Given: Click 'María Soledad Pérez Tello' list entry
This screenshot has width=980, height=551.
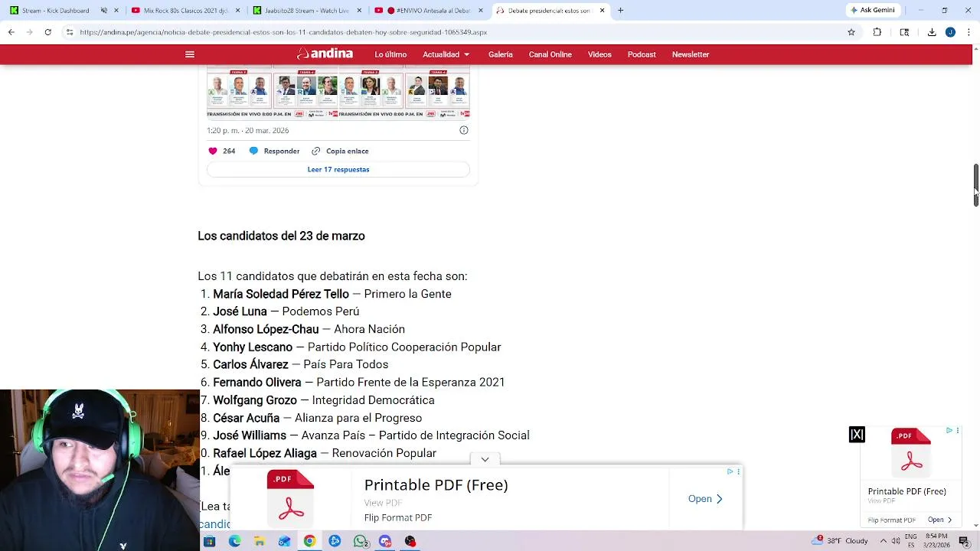Looking at the screenshot, I should tap(332, 294).
